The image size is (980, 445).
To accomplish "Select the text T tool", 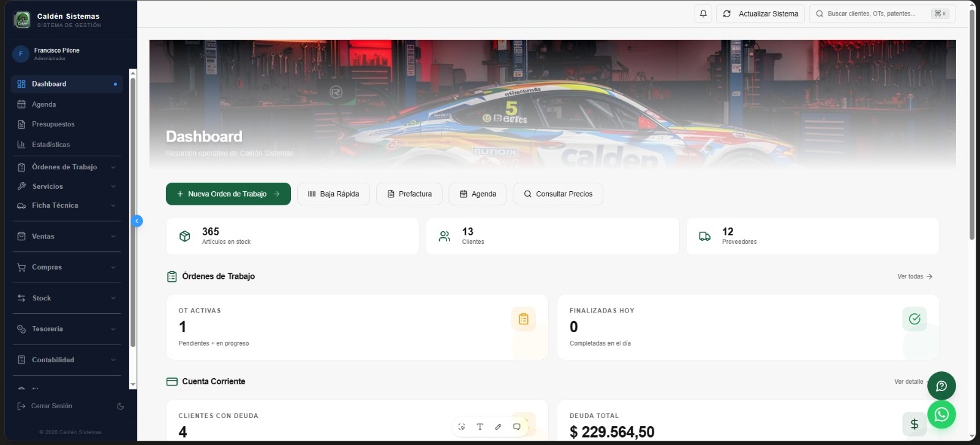I will pyautogui.click(x=480, y=427).
